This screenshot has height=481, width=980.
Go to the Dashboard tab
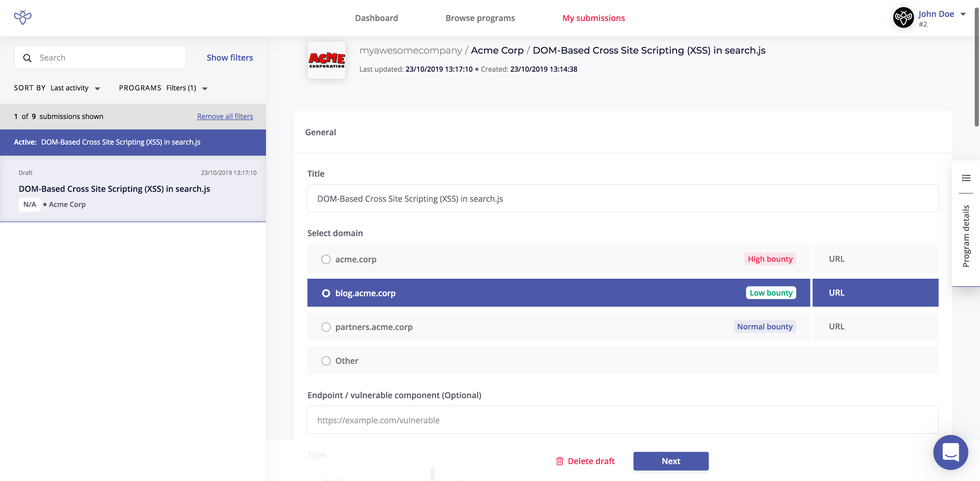tap(376, 18)
